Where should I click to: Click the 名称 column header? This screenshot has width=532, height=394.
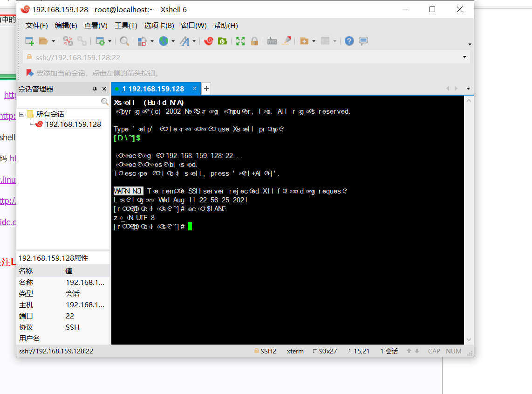40,271
